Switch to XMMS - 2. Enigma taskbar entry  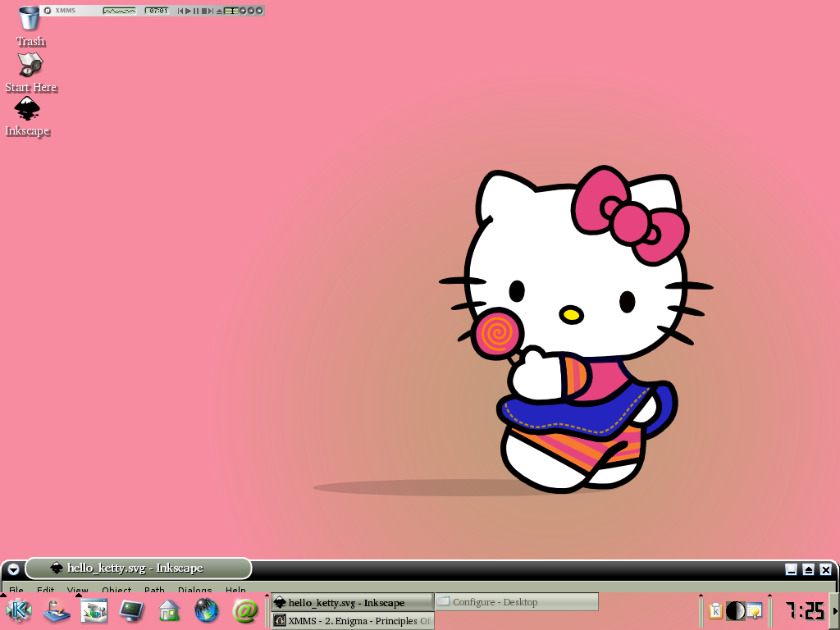(352, 621)
